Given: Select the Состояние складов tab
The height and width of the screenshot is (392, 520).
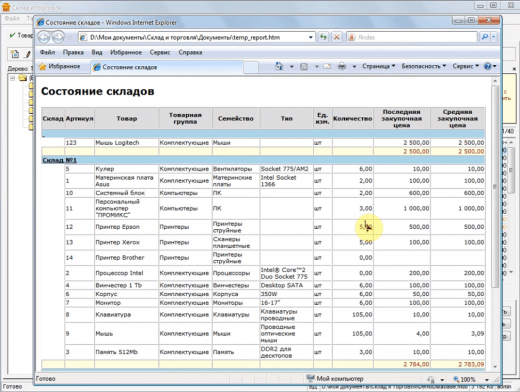Looking at the screenshot, I should click(x=167, y=67).
